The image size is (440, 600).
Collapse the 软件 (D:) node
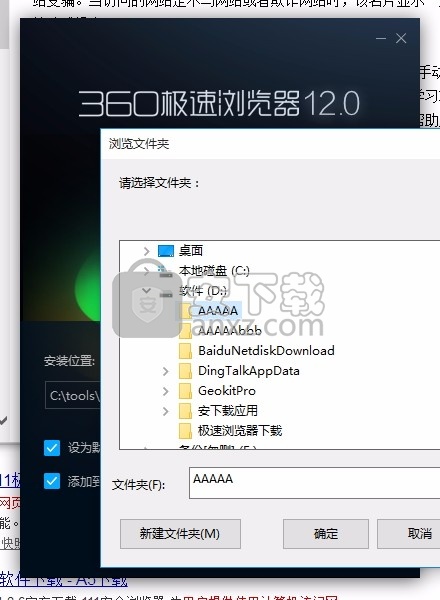click(x=146, y=291)
